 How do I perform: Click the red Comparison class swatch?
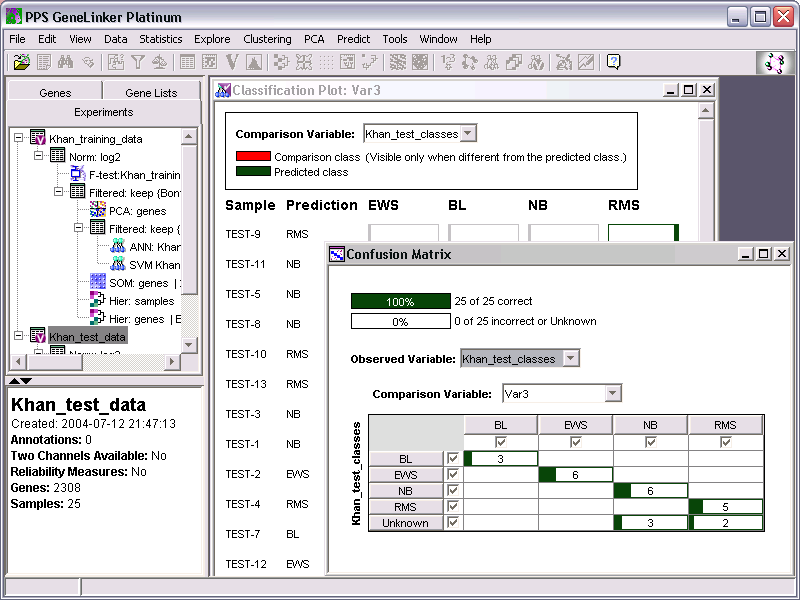253,156
